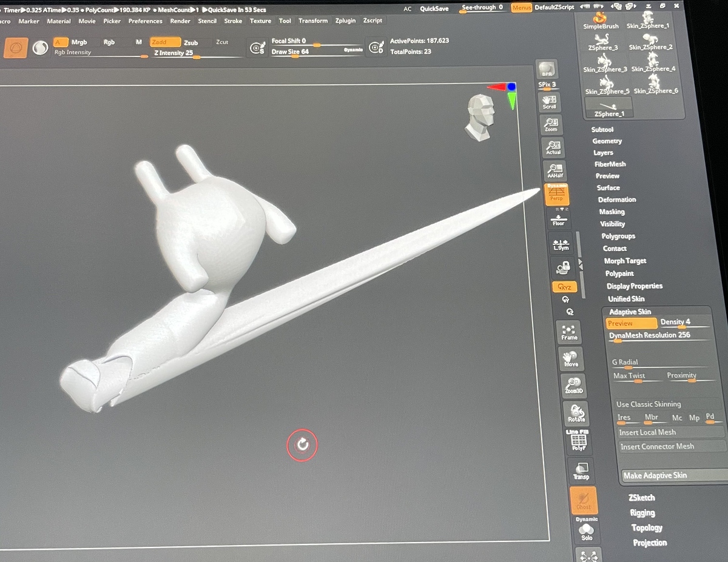Image resolution: width=728 pixels, height=562 pixels.
Task: Select Y-axis rotation icon
Action: point(567,299)
